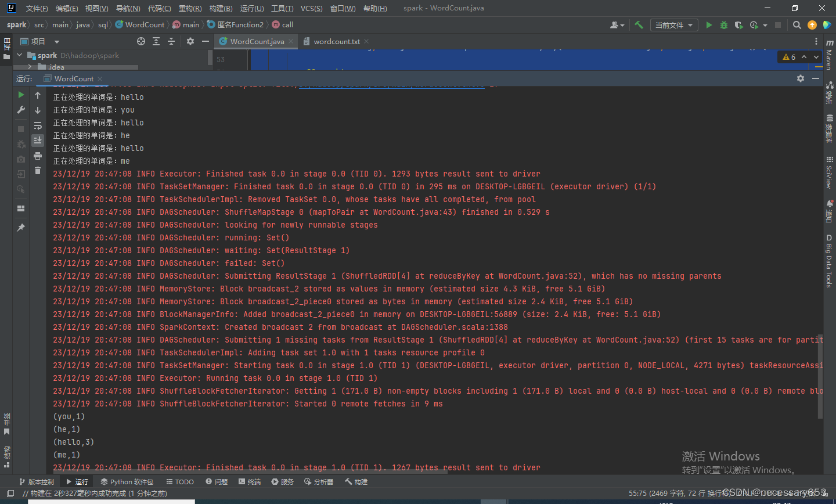This screenshot has height=504, width=836.
Task: Go to next highlighted warning arrow
Action: point(816,57)
